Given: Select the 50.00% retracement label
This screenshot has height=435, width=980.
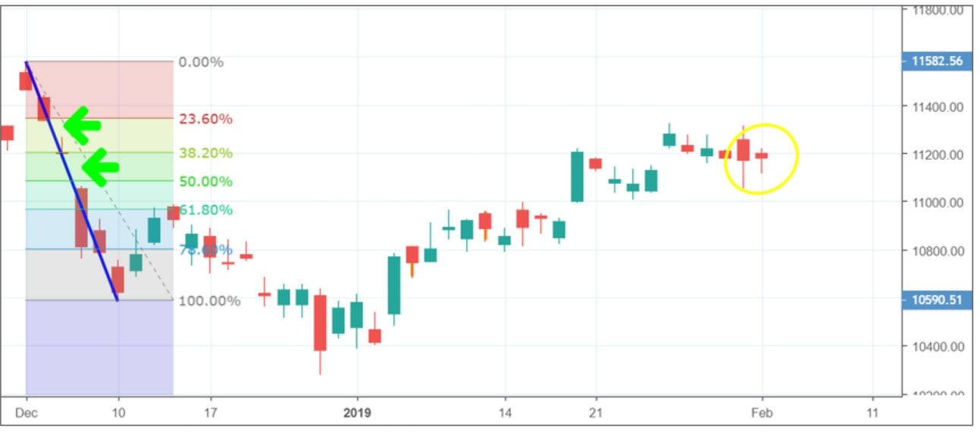Looking at the screenshot, I should point(205,182).
